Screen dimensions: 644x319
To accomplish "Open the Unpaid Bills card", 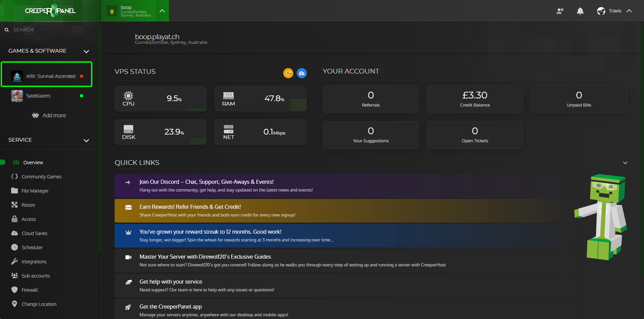I will (x=579, y=99).
